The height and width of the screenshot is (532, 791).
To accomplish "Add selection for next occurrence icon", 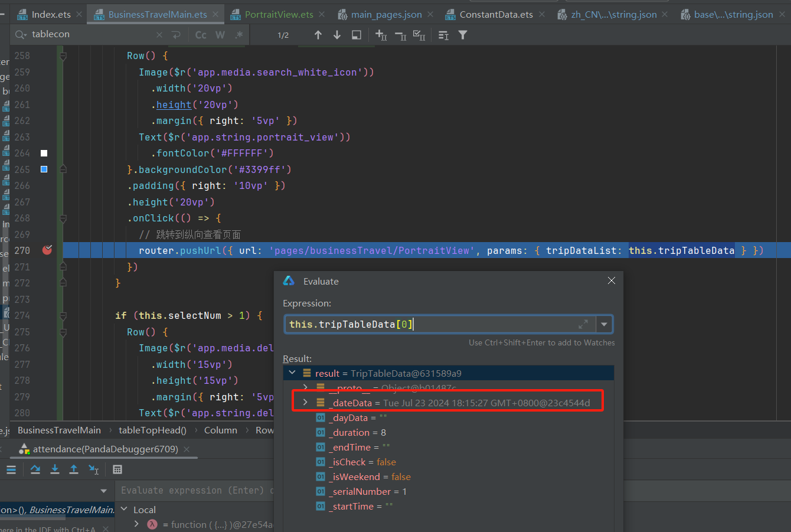I will click(x=381, y=35).
